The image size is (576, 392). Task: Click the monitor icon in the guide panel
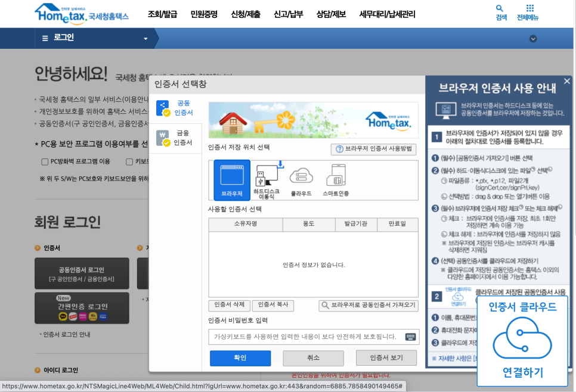(x=445, y=110)
